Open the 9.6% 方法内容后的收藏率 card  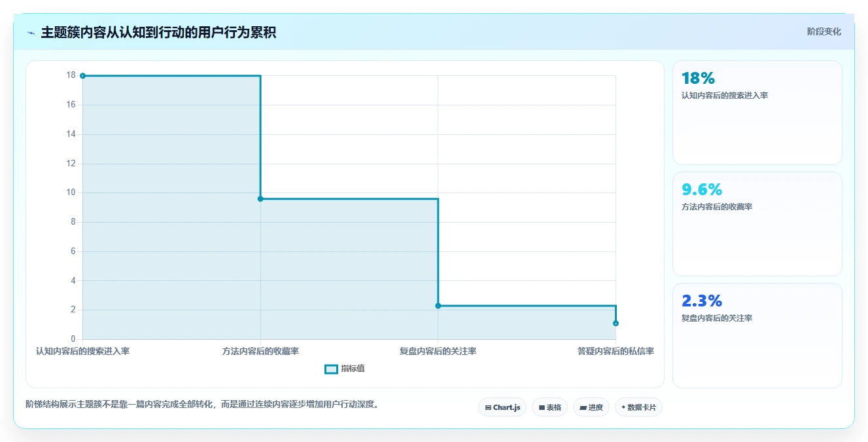tap(757, 224)
